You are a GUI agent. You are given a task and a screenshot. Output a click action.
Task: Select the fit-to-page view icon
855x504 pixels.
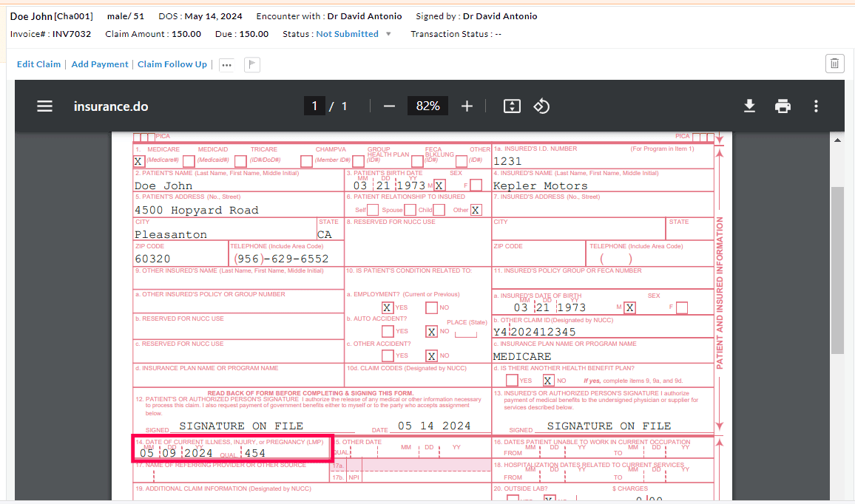[511, 106]
